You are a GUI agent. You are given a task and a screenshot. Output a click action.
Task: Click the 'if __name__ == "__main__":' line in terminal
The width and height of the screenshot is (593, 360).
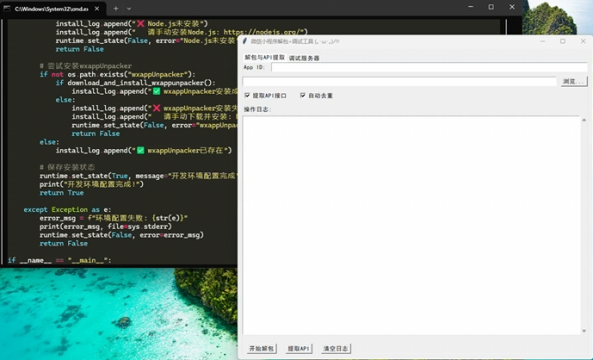point(59,260)
